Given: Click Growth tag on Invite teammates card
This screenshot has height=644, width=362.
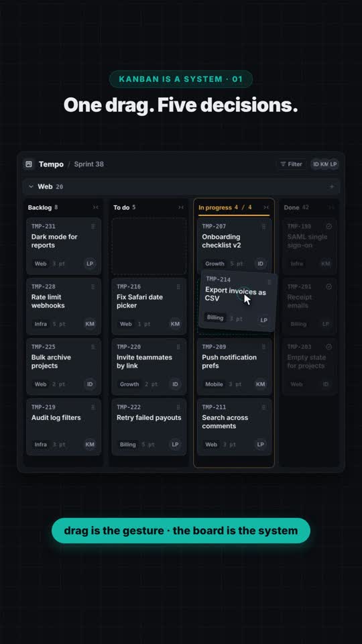Looking at the screenshot, I should tap(129, 384).
